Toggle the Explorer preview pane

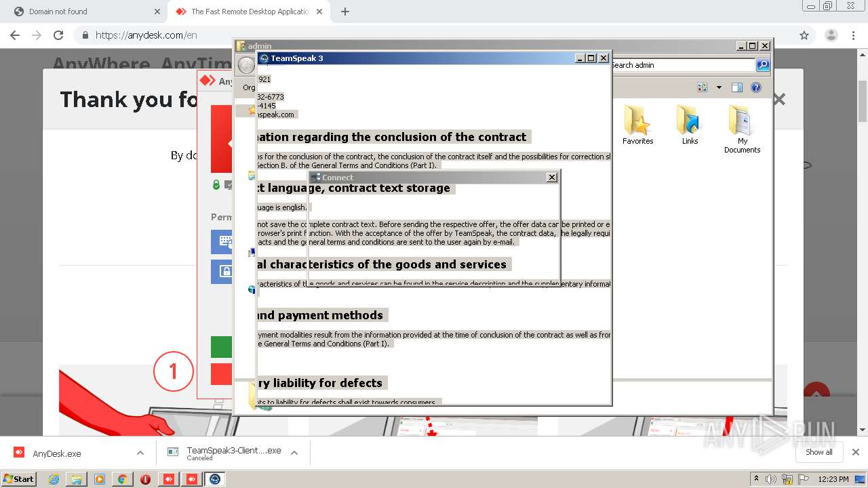tap(737, 87)
